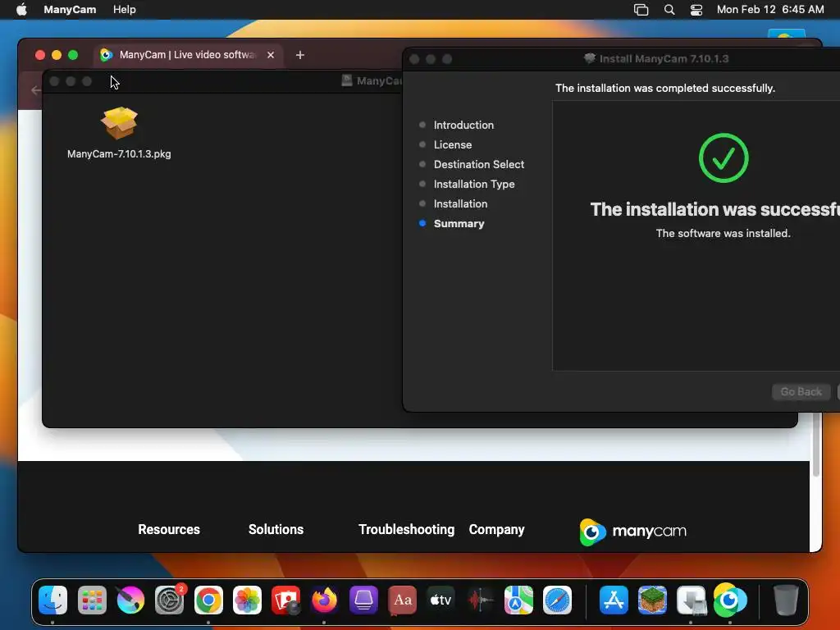Open Photo Booth from the dock
840x630 pixels.
tap(286, 600)
